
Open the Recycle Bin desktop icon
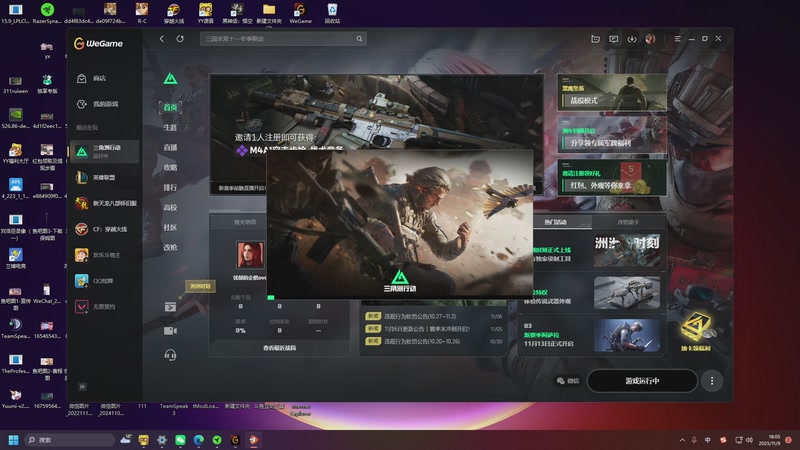[332, 13]
